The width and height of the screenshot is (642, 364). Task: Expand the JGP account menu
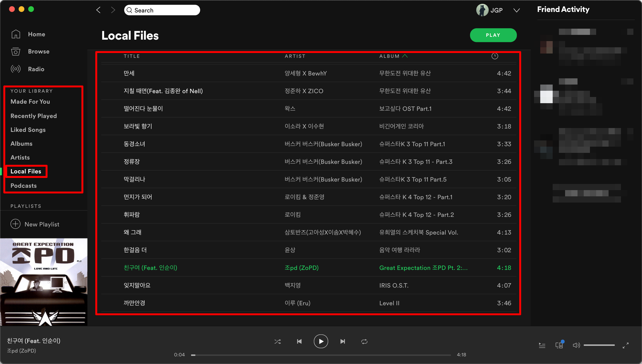point(517,10)
